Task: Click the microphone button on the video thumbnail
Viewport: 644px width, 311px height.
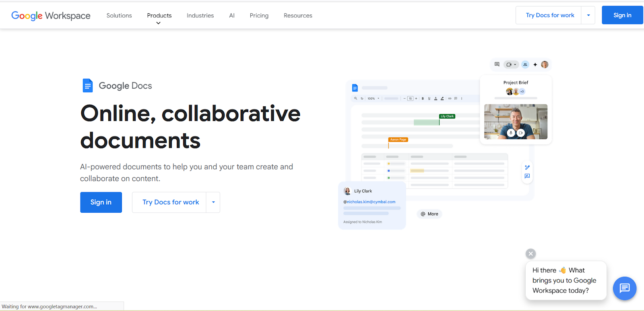Action: tap(511, 133)
